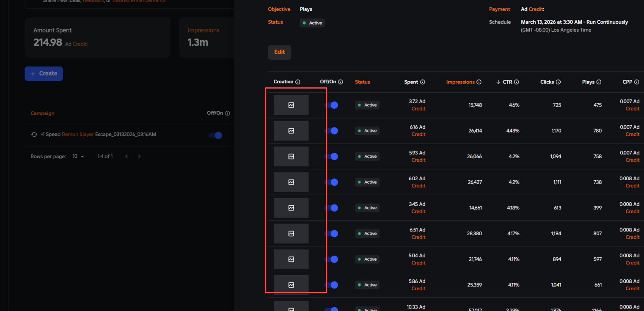The height and width of the screenshot is (311, 644).
Task: Disable the creative with 4.43% CTR
Action: click(331, 131)
